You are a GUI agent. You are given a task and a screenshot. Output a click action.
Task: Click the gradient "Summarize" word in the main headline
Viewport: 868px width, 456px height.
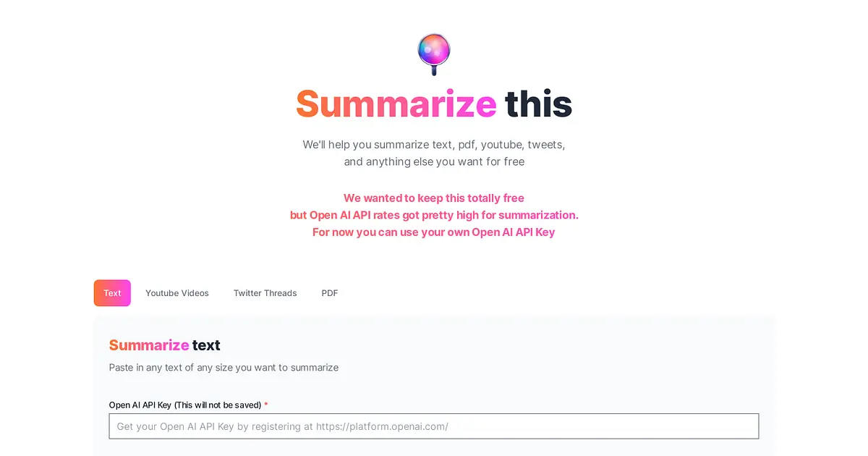(x=396, y=104)
